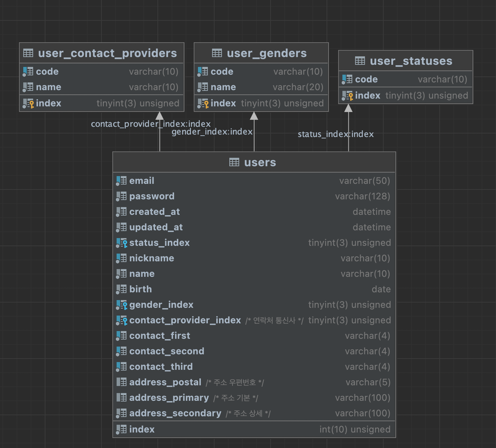Click primary key icon of user_statuses index
This screenshot has height=448, width=496.
point(347,95)
